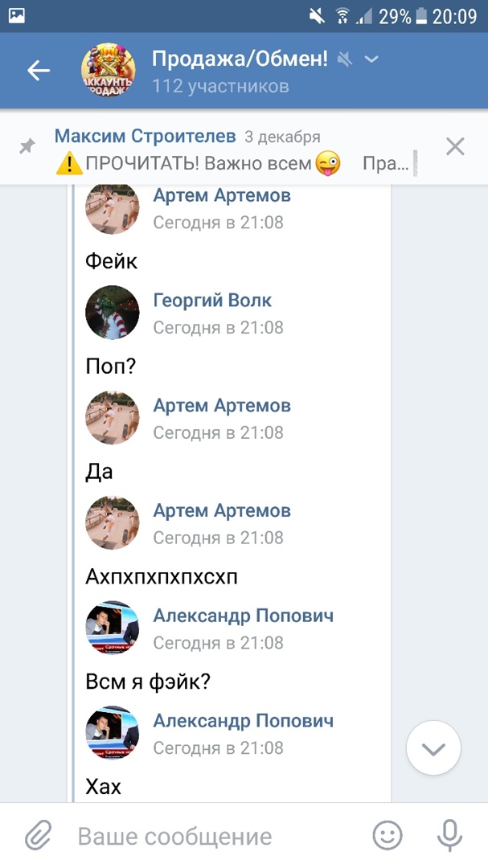
Task: Tap the muted speaker icon by the title
Action: pos(345,59)
